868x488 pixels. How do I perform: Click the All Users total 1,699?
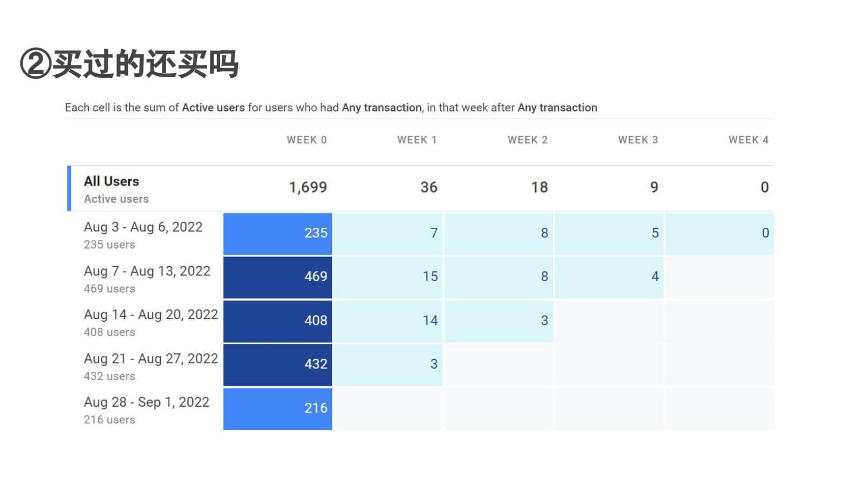tap(308, 188)
